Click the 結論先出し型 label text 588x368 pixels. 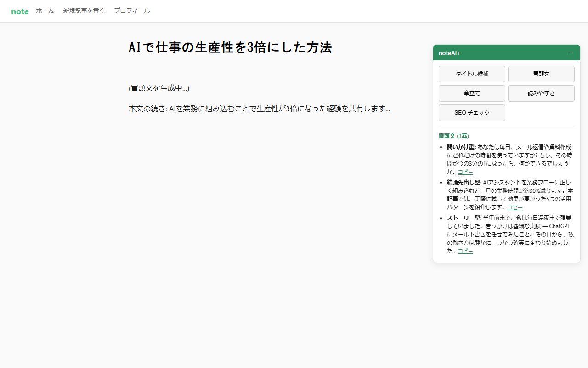point(464,183)
